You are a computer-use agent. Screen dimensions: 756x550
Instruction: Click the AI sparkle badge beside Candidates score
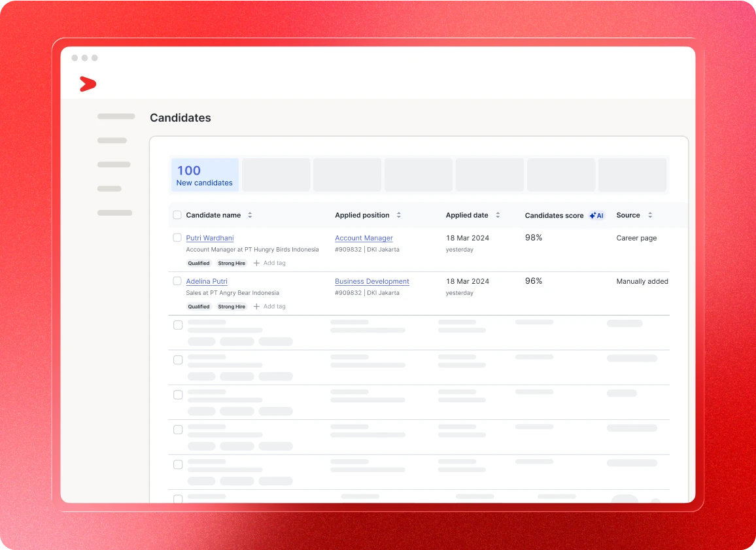[x=596, y=215]
